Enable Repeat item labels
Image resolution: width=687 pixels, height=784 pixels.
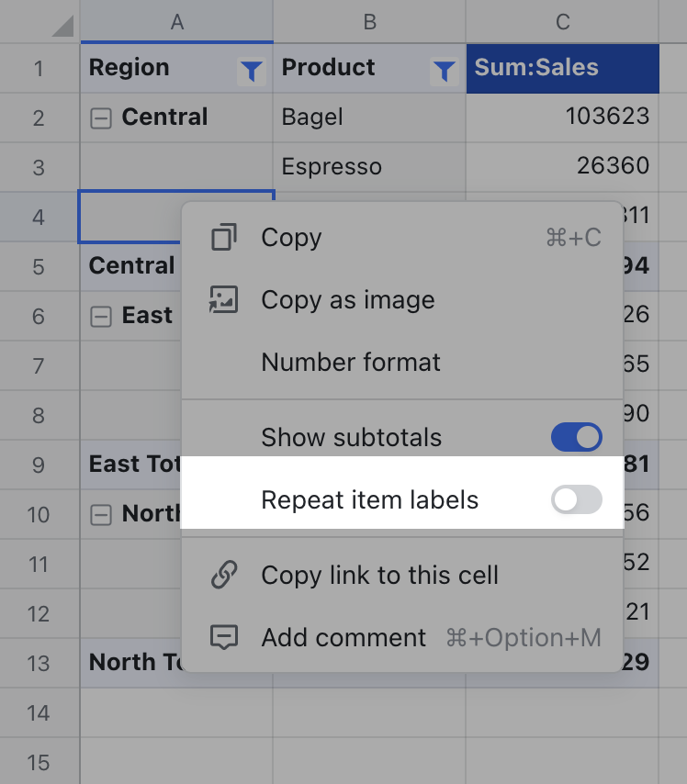(577, 499)
